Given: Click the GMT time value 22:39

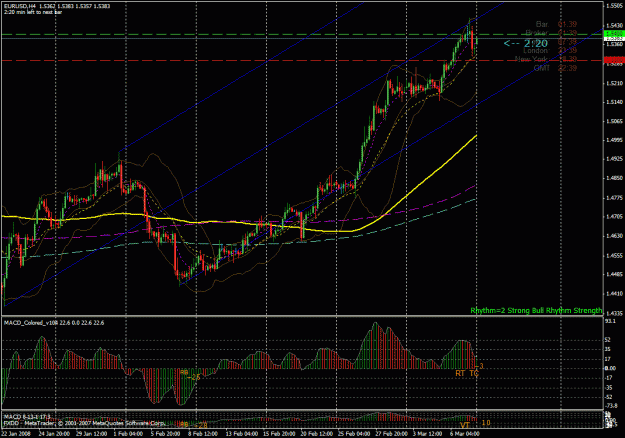Looking at the screenshot, I should point(567,68).
